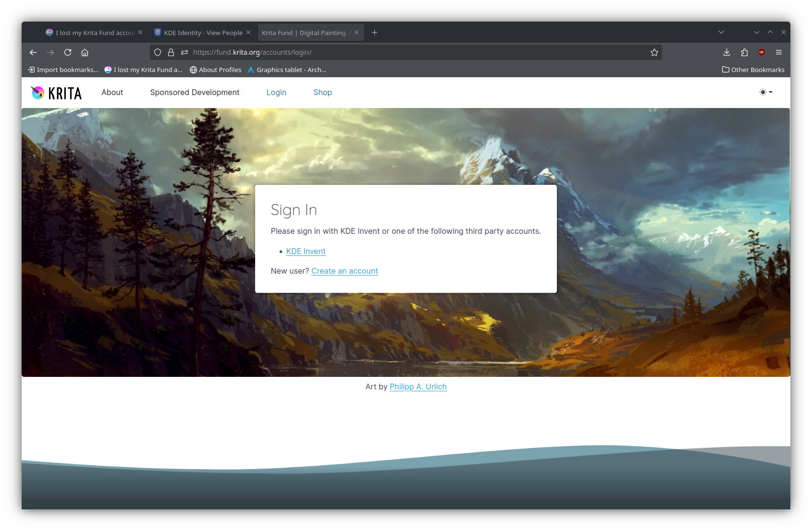
Task: Reload the Krita Fund login page
Action: (x=68, y=52)
